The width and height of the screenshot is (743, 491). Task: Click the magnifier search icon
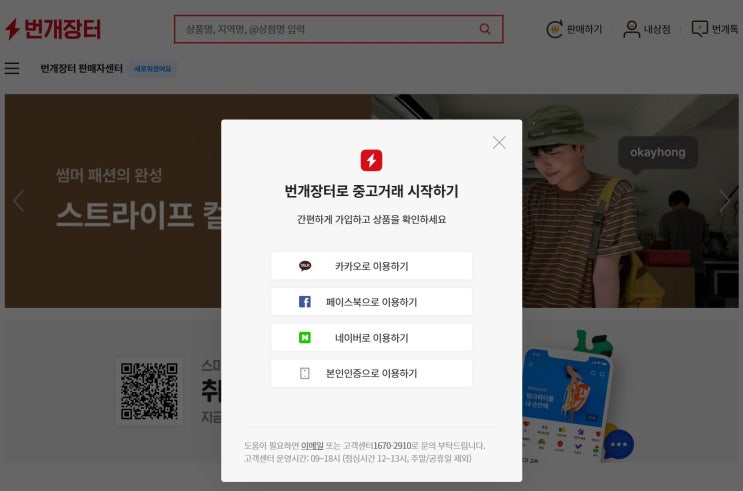(485, 29)
